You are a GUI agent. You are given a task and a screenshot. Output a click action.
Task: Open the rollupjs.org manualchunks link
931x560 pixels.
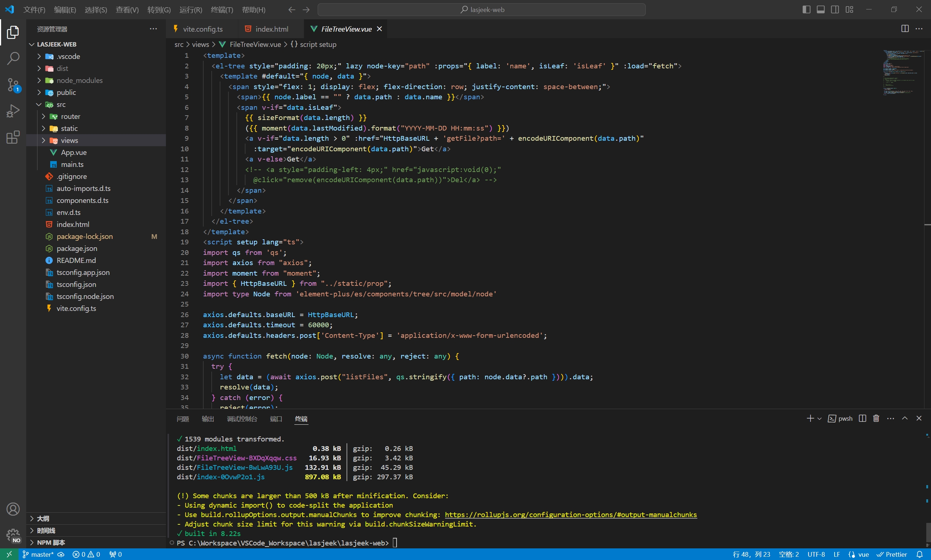point(570,515)
